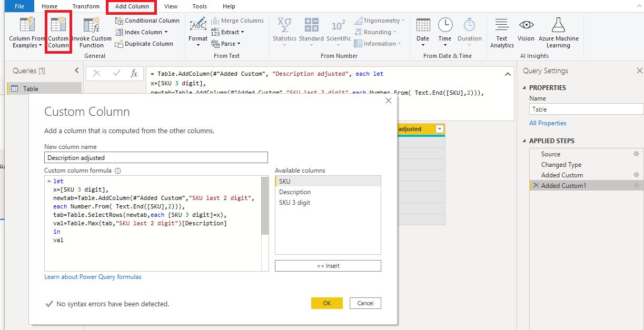Open the File menu
The image size is (644, 330).
click(x=19, y=6)
